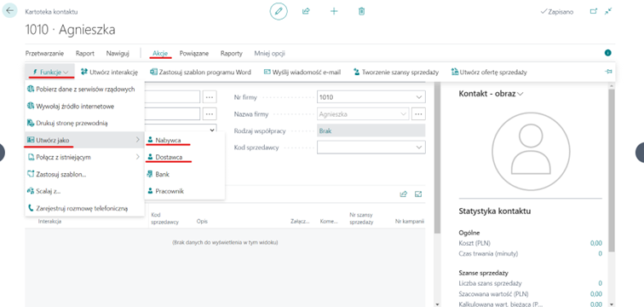Choose Bank in submenu
The height and width of the screenshot is (307, 644).
pos(184,174)
